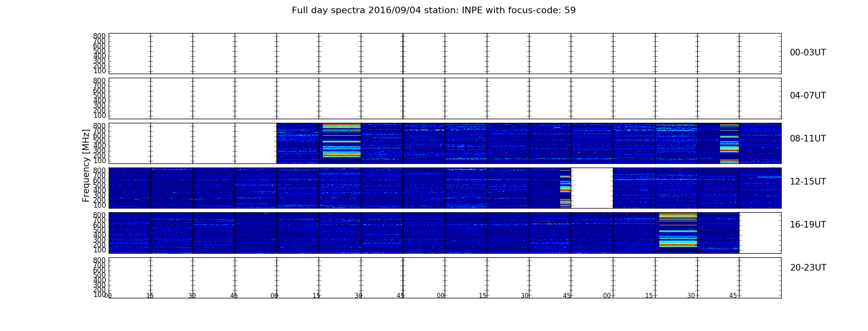
Task: Click the '500' frequency tick of the 16-19UT panel
Action: (x=99, y=230)
